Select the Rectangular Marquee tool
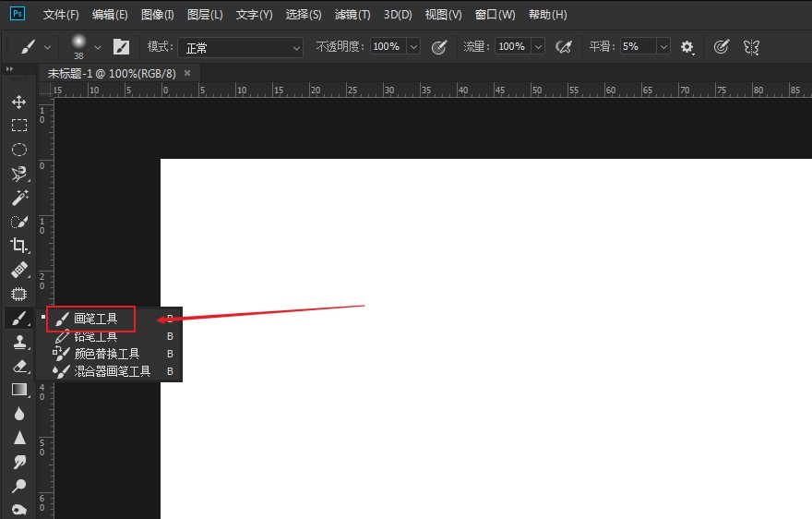This screenshot has height=519, width=812. click(x=19, y=126)
